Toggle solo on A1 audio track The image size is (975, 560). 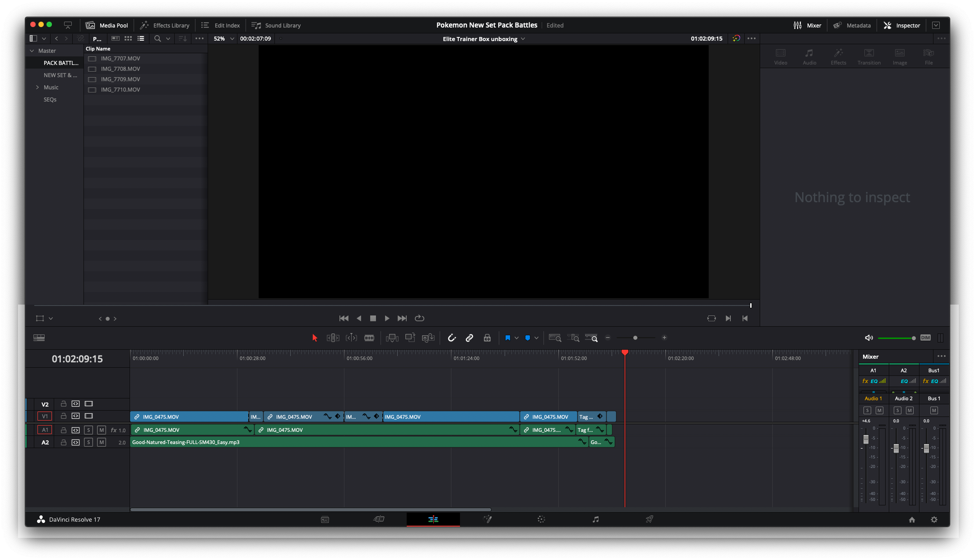tap(88, 429)
